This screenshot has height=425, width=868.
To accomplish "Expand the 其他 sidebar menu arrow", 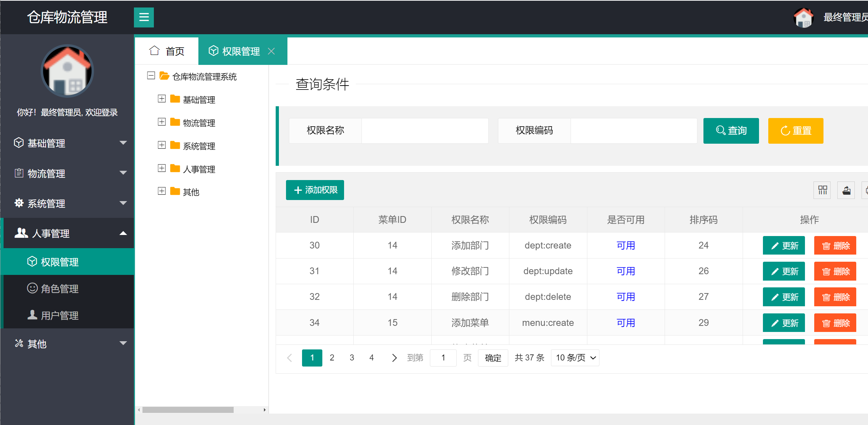I will (x=123, y=343).
